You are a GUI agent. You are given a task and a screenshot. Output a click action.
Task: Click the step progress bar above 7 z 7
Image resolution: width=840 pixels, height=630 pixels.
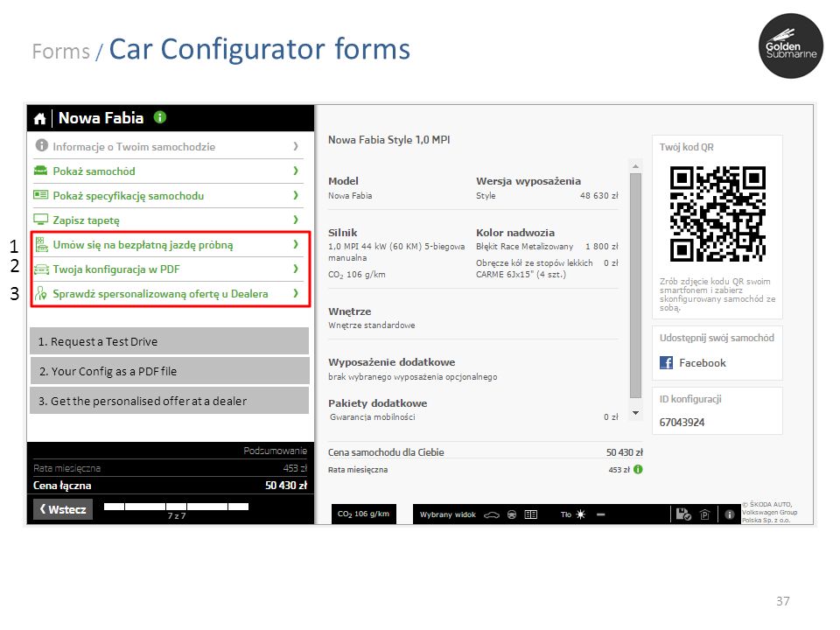[176, 507]
